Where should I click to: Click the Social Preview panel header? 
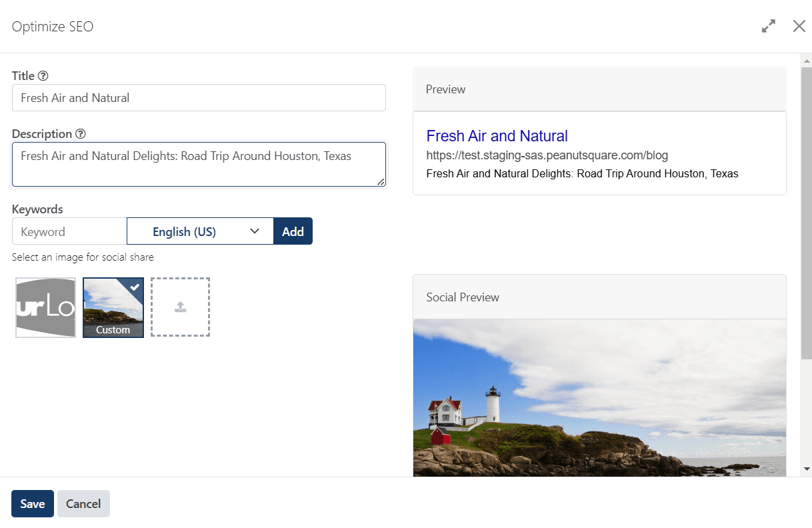599,297
